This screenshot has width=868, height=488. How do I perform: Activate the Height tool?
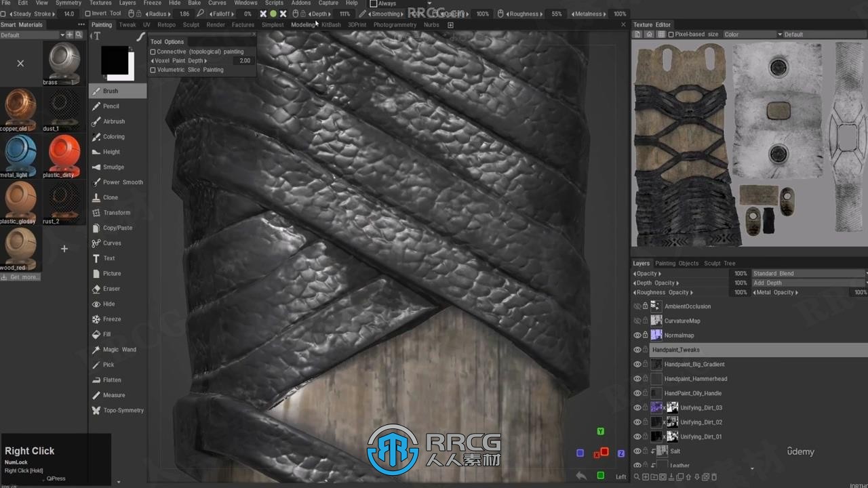tap(117, 152)
